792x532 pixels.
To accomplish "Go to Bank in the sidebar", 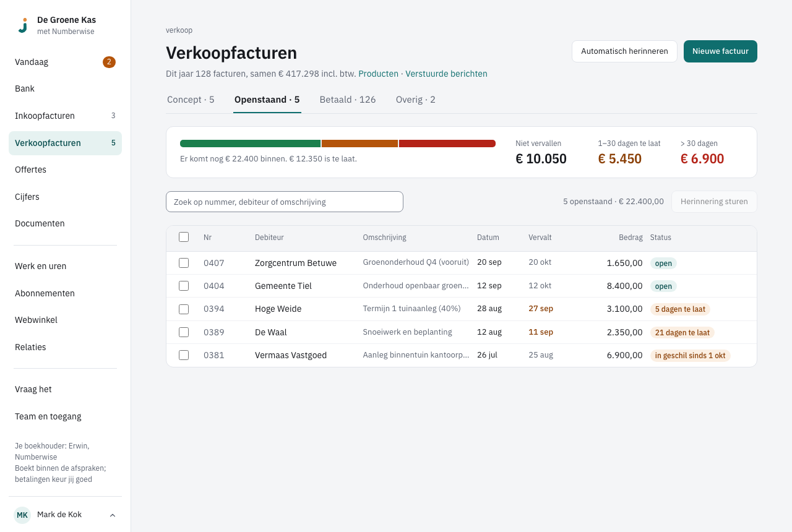I will click(65, 88).
